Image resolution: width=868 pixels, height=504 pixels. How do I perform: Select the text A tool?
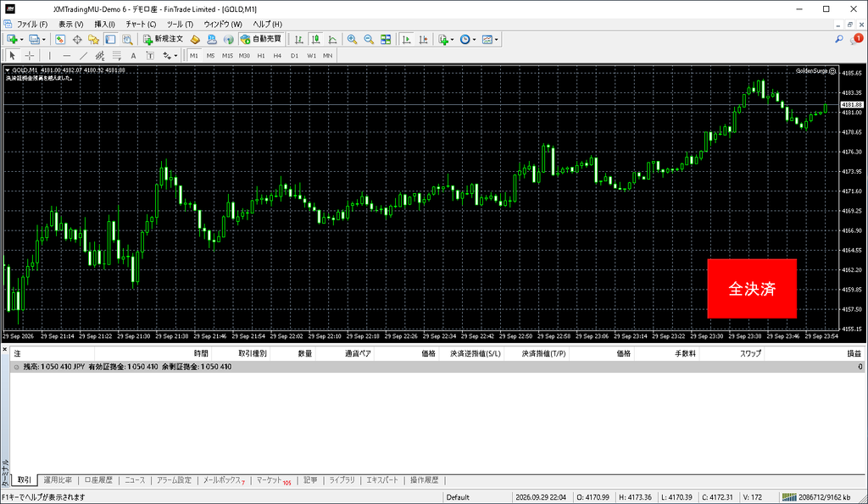coord(133,55)
